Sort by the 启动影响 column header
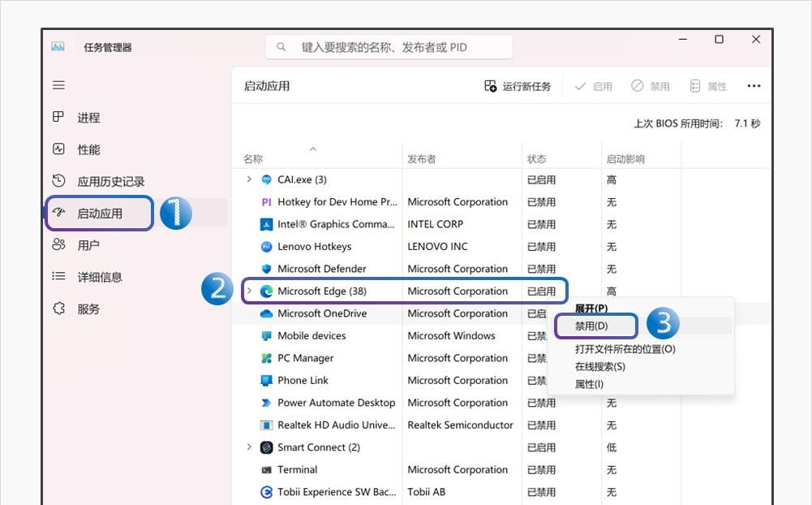The height and width of the screenshot is (505, 812). [625, 158]
